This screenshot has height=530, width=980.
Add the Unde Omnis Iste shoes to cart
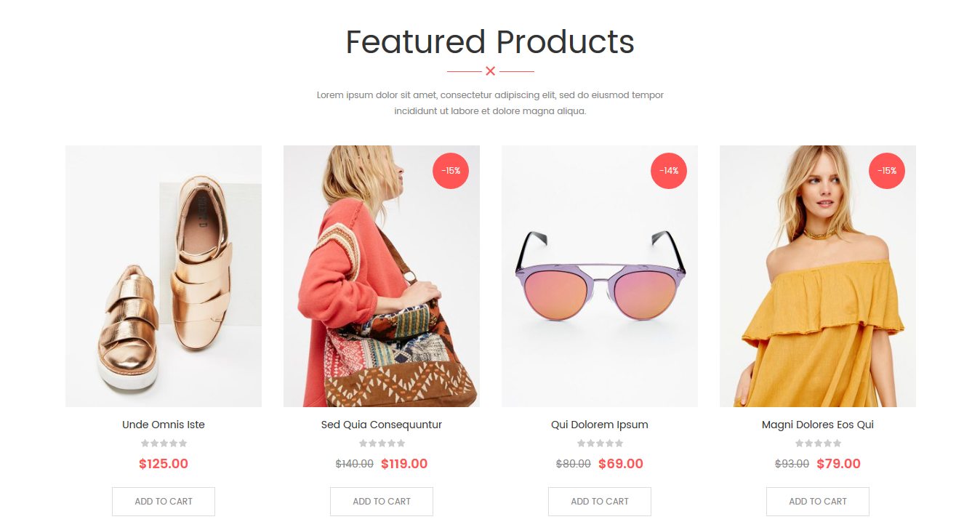point(164,502)
